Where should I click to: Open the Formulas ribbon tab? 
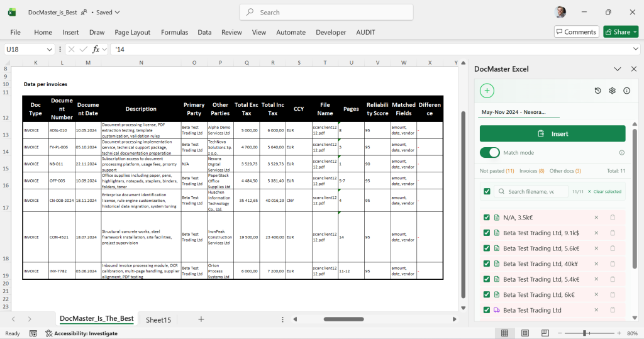tap(175, 32)
